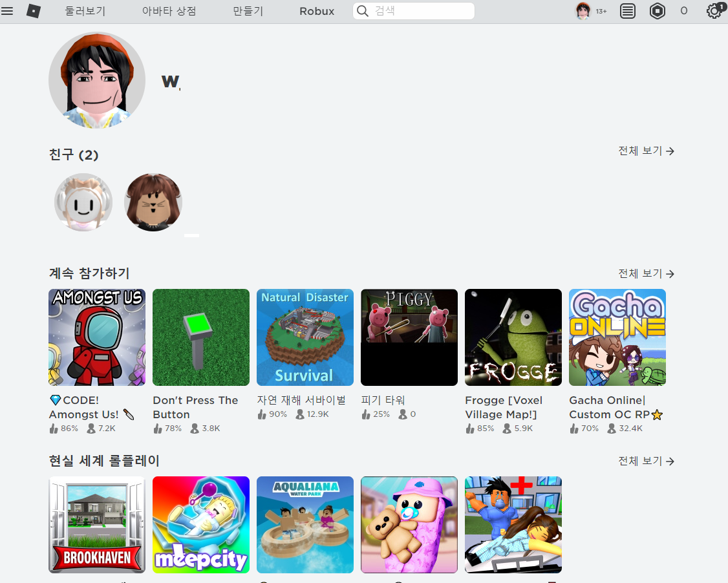This screenshot has width=728, height=583.
Task: Click the 78% thumbs-up rating icon
Action: point(158,429)
